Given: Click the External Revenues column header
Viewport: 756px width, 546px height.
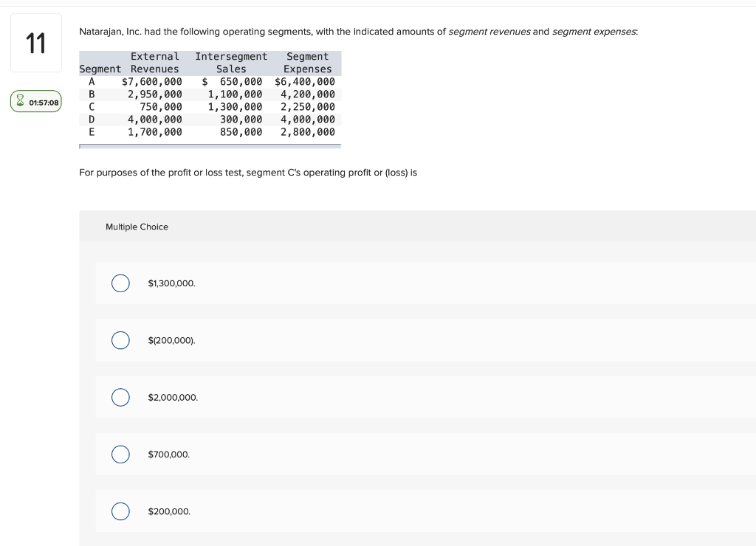Looking at the screenshot, I should [x=154, y=62].
